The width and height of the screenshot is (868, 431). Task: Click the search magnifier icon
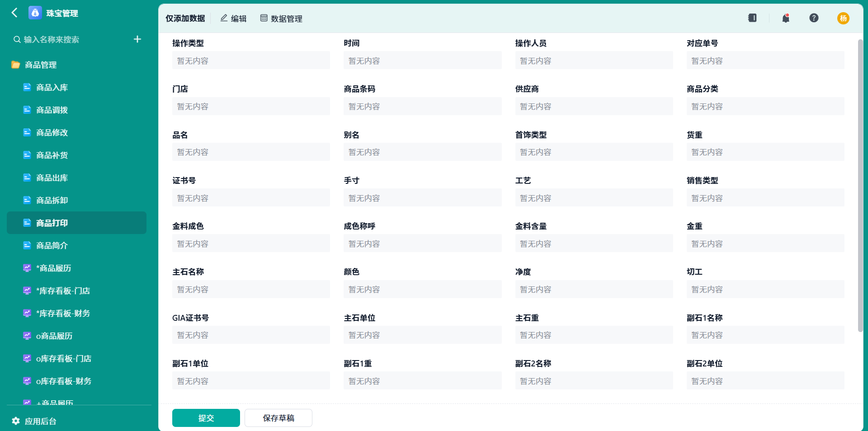[x=17, y=39]
